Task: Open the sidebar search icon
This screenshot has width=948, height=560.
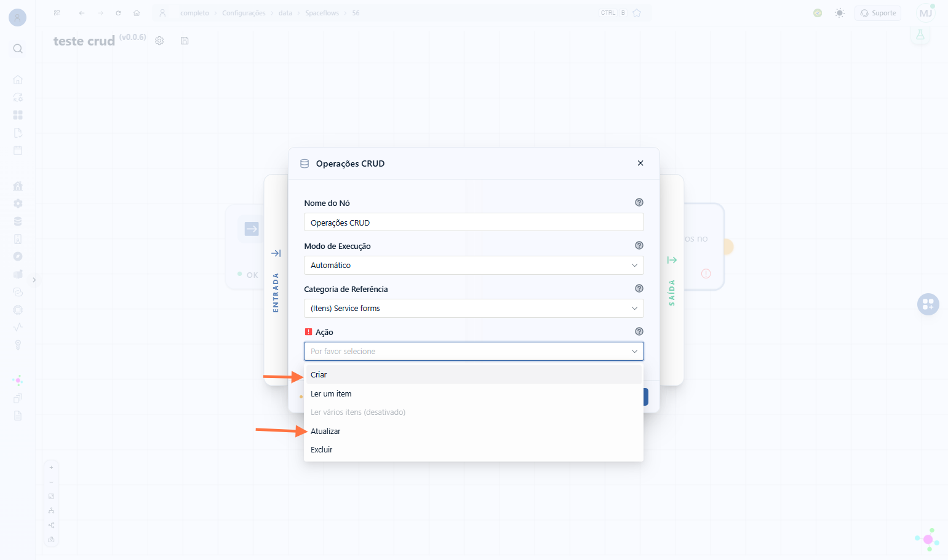Action: (x=18, y=49)
